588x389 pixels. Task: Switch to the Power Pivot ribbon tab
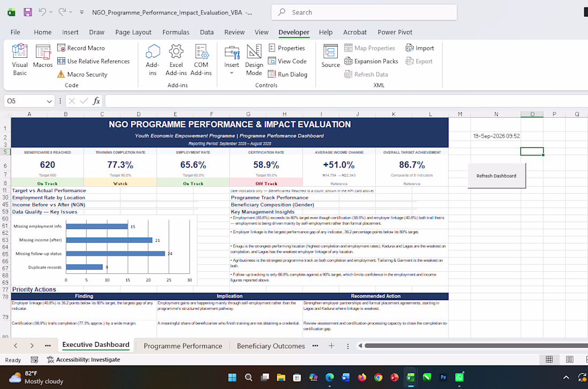(x=395, y=32)
